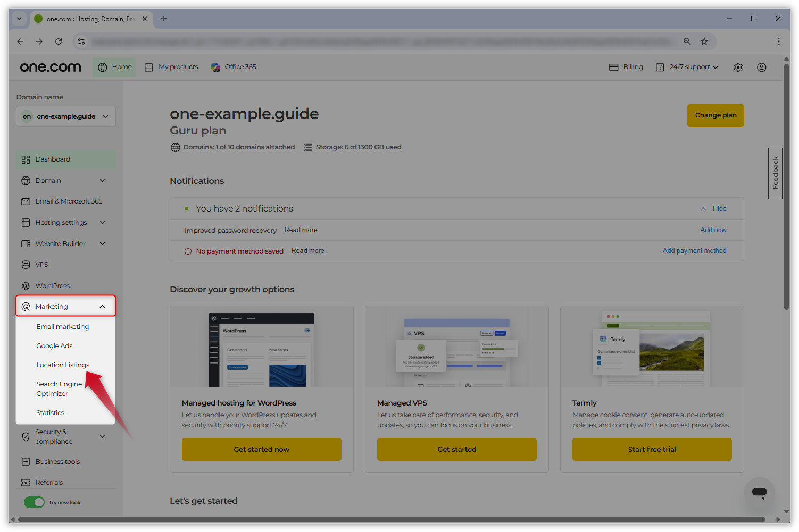Expand the Hosting settings chevron
The width and height of the screenshot is (799, 532).
click(103, 223)
